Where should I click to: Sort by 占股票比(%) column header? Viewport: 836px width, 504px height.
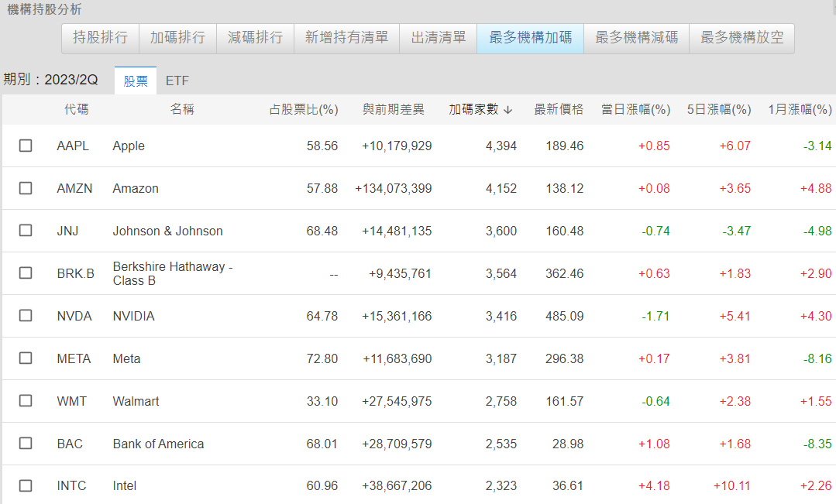(303, 110)
